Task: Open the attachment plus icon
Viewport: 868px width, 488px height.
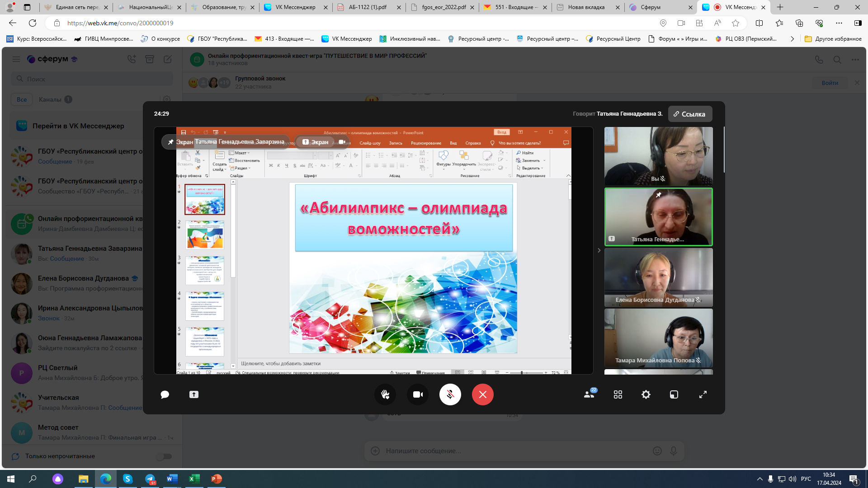Action: 375,451
